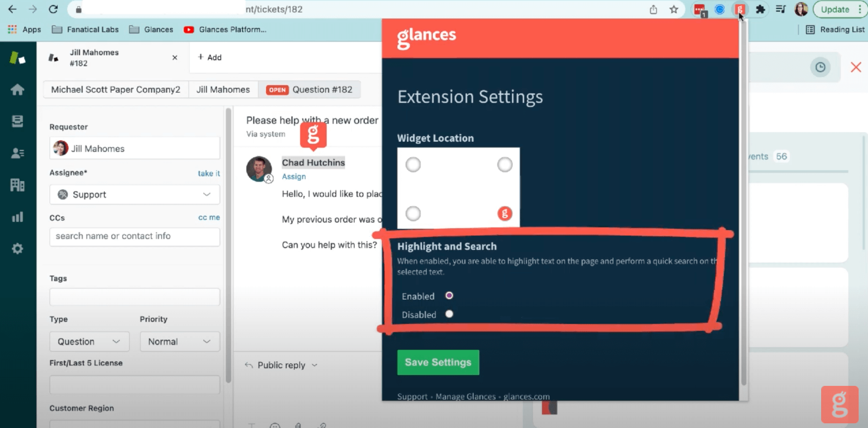Open glances.com link in footer

coord(526,397)
